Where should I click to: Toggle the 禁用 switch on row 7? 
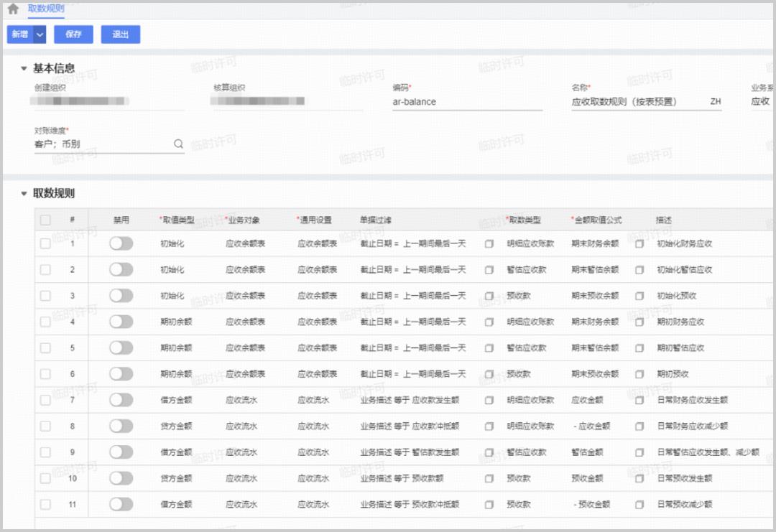click(120, 400)
